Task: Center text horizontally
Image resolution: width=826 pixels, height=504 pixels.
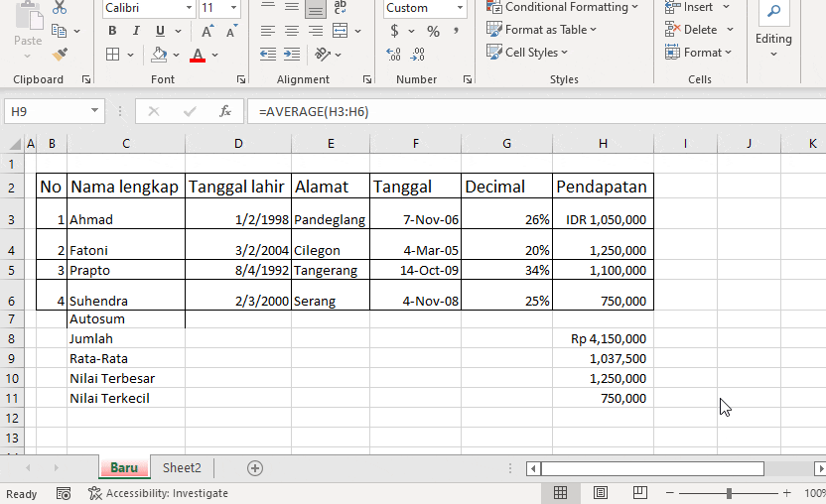Action: tap(291, 31)
